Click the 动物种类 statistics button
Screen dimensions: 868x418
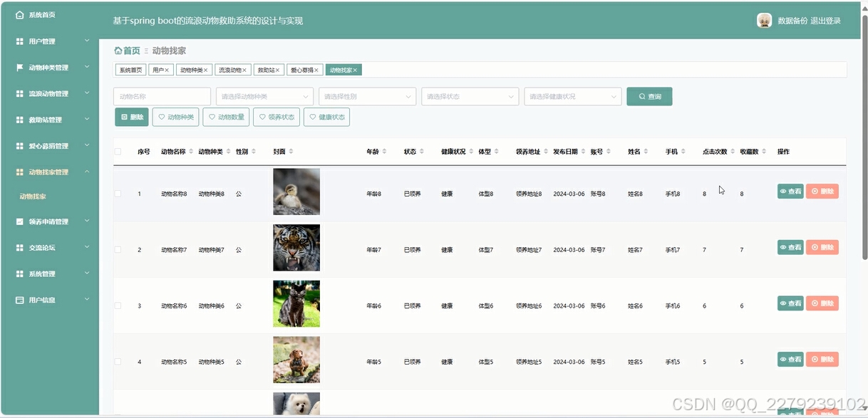click(x=176, y=117)
